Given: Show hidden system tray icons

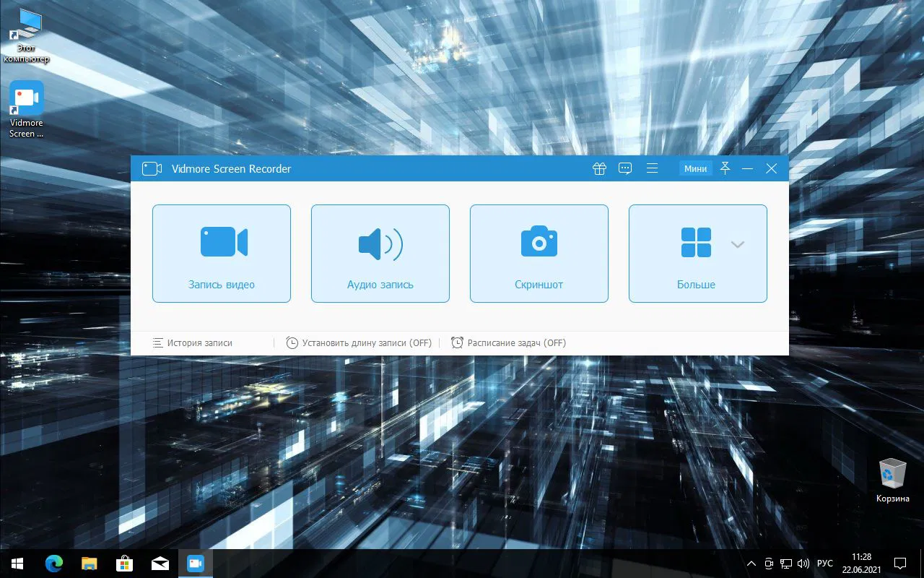Looking at the screenshot, I should coord(751,564).
